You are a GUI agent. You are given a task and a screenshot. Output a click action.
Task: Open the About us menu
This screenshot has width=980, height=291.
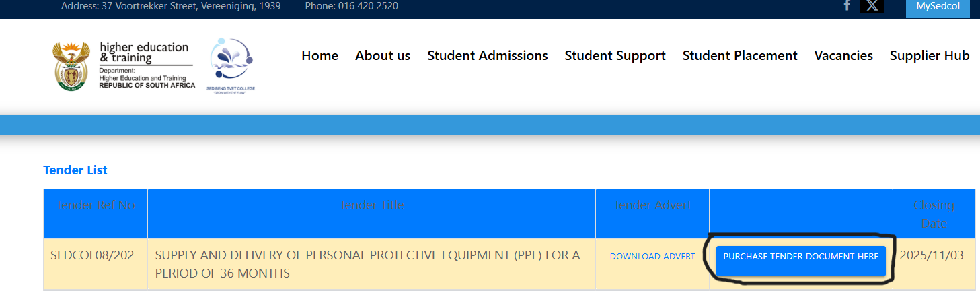pyautogui.click(x=383, y=56)
